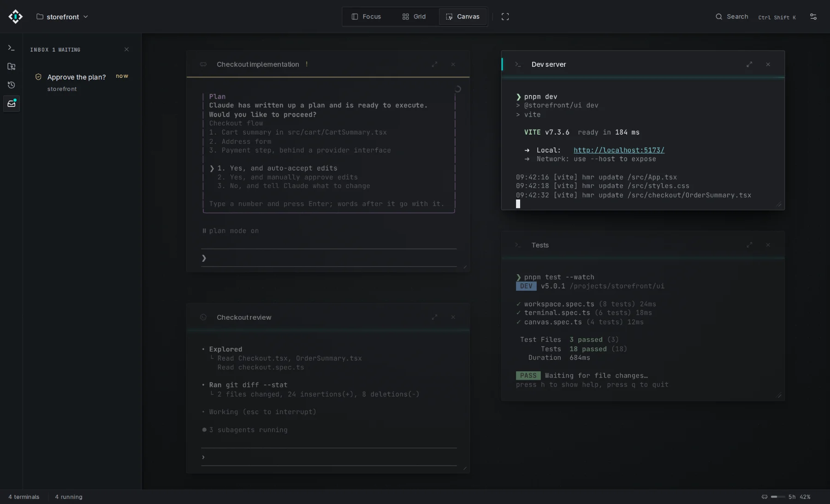The image size is (830, 504).
Task: Close the Tests panel
Action: click(x=768, y=245)
